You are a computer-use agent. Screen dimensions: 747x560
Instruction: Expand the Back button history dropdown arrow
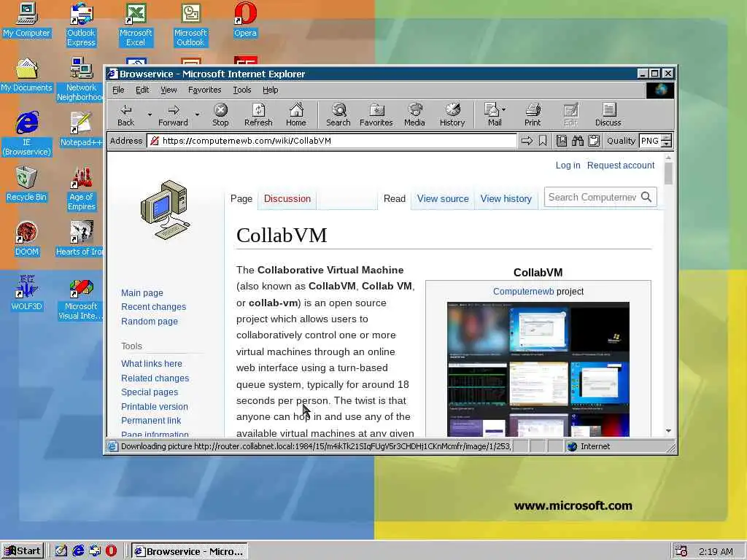pos(150,114)
